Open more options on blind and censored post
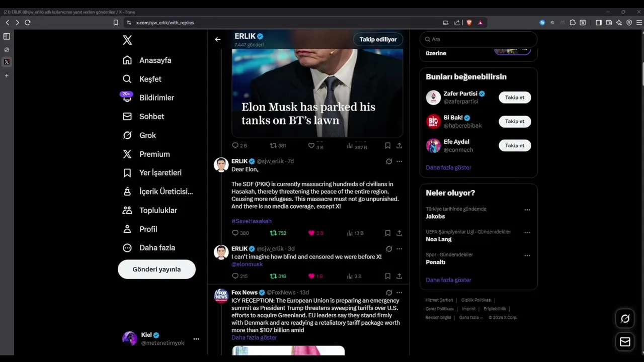Screen dimensions: 644x362 pos(399,248)
